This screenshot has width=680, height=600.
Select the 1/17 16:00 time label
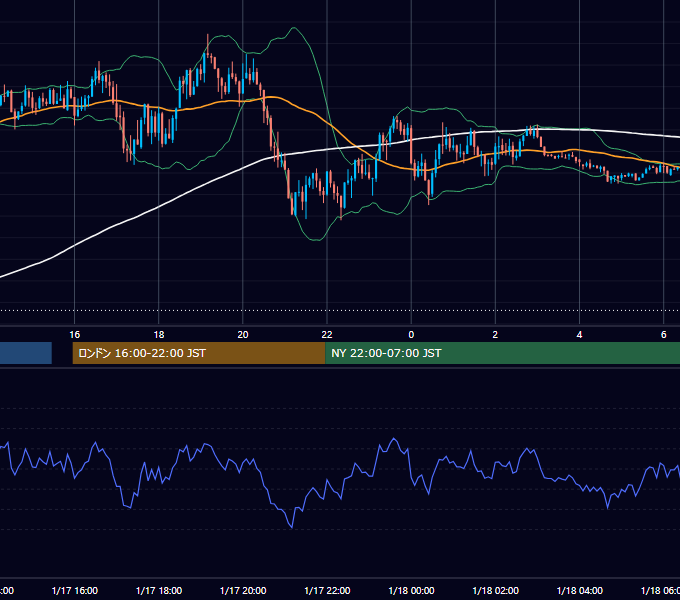(x=75, y=590)
